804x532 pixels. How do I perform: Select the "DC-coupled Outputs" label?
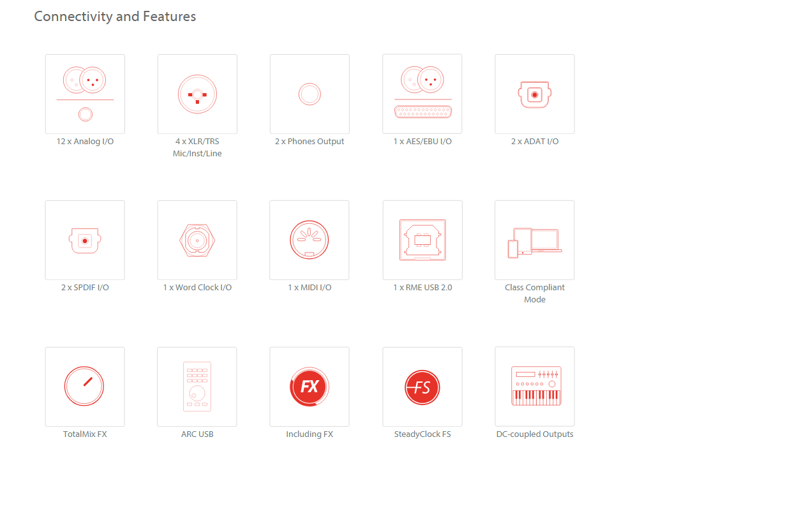point(535,434)
